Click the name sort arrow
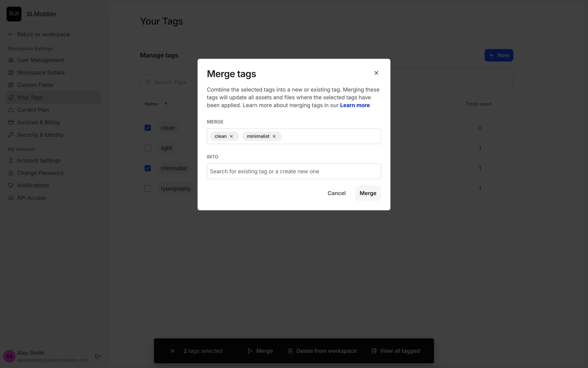The image size is (588, 368). [x=166, y=104]
